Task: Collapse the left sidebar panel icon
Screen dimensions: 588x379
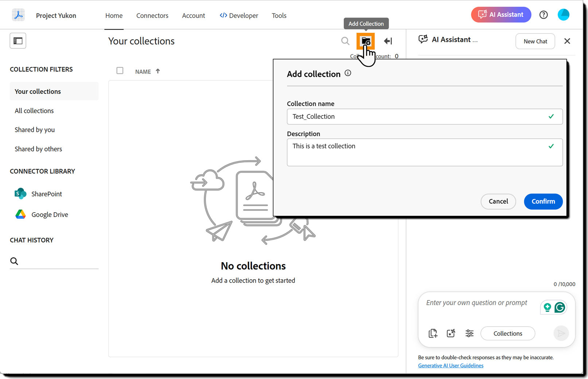Action: click(x=17, y=41)
